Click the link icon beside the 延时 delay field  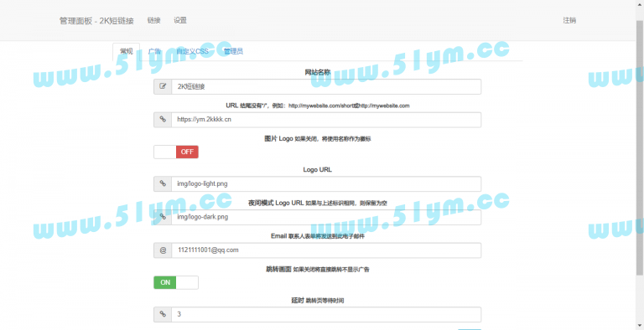coord(163,314)
